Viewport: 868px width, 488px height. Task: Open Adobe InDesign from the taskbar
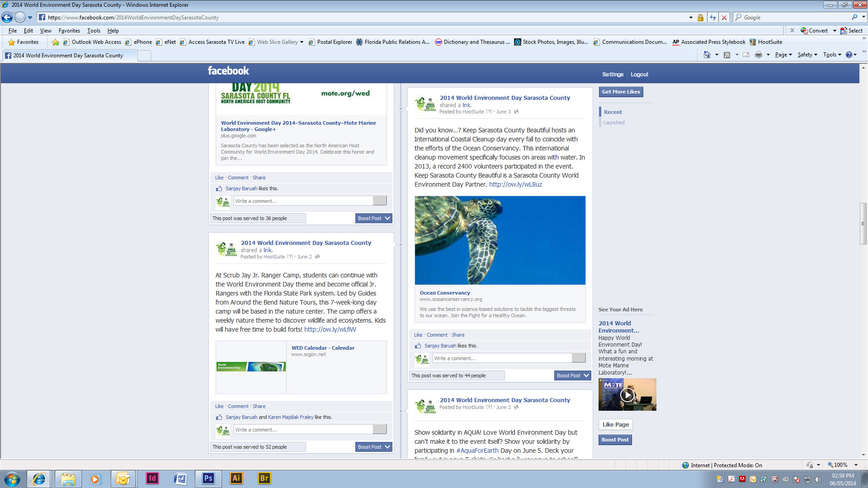(x=152, y=479)
